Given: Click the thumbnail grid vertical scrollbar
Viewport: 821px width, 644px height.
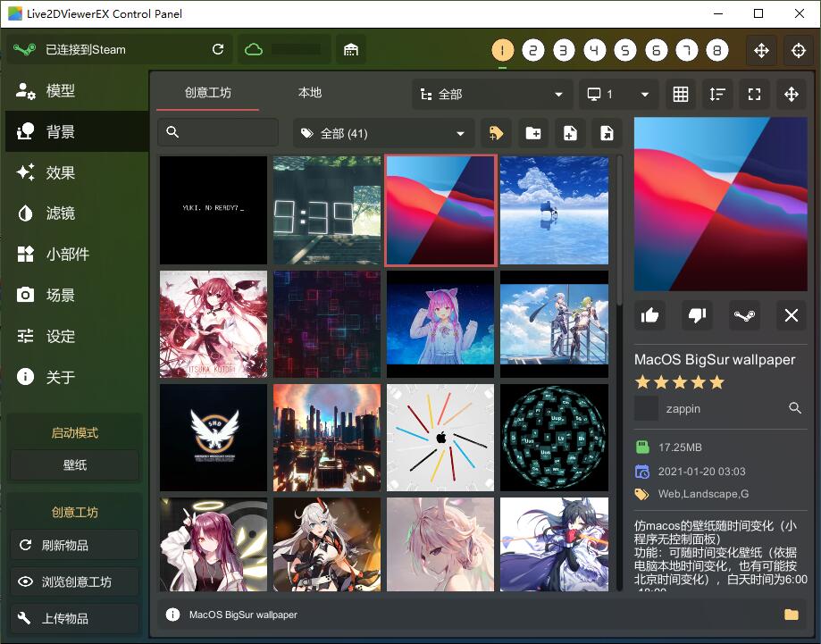Looking at the screenshot, I should pyautogui.click(x=620, y=230).
